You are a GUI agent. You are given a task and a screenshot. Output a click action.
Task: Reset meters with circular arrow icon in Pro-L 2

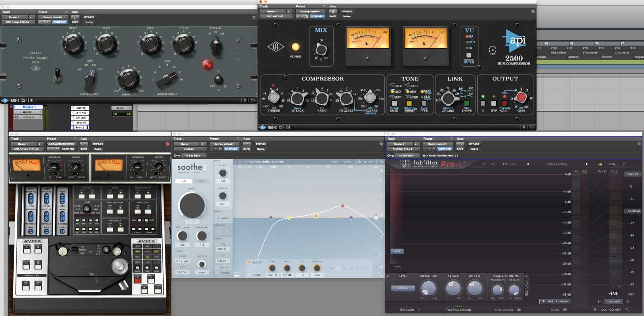pos(627,301)
